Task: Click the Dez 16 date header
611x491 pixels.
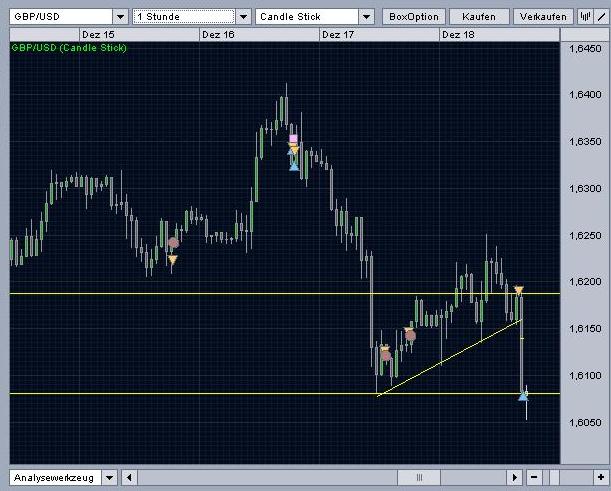Action: (x=218, y=35)
